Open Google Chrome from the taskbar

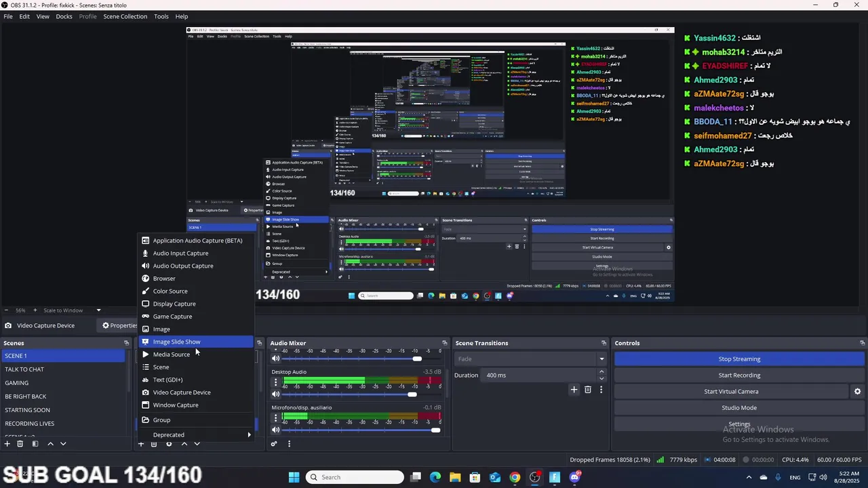tap(515, 477)
